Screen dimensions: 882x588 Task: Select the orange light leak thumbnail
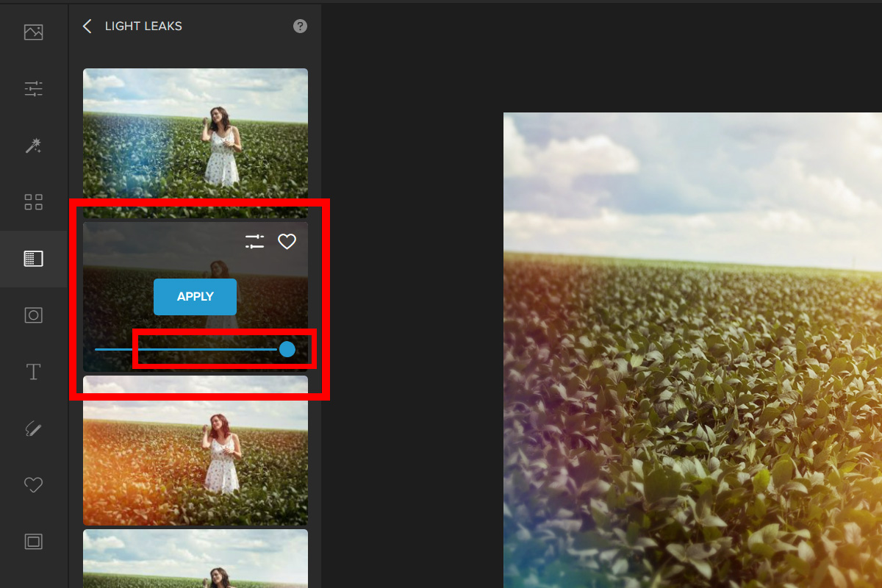tap(196, 450)
